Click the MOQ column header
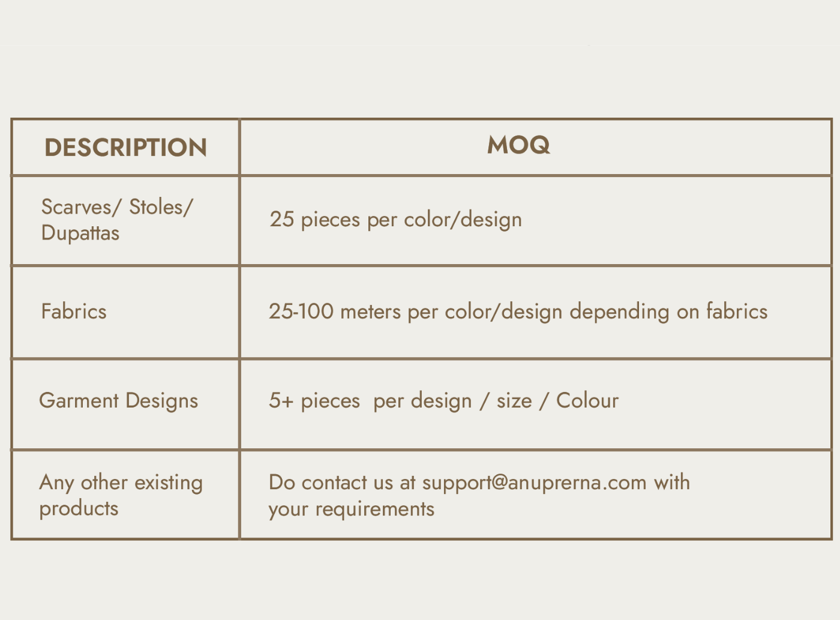The image size is (840, 620). pyautogui.click(x=518, y=145)
